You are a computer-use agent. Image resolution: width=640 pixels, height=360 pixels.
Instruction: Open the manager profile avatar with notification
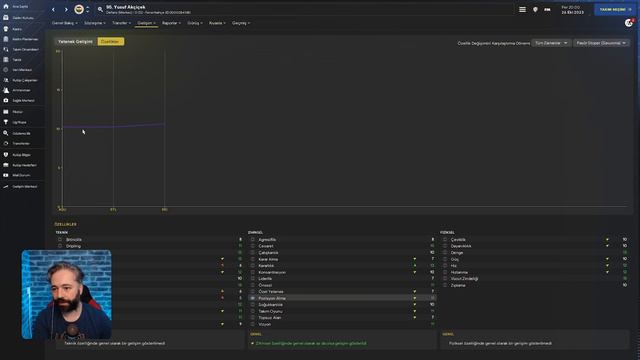pos(629,23)
